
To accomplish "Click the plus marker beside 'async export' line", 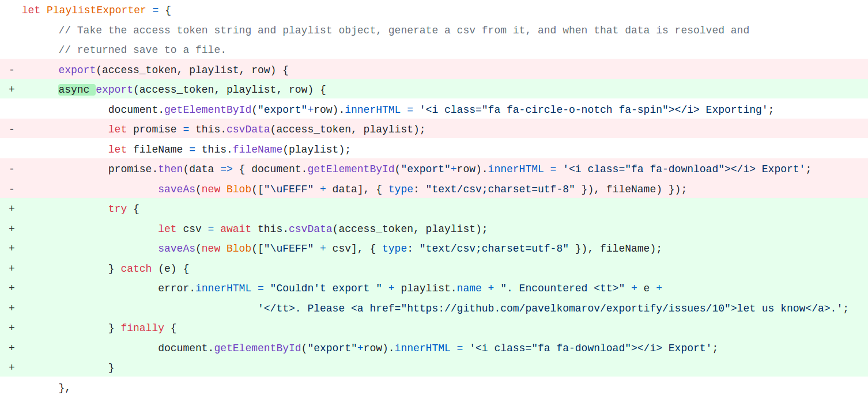I will point(12,89).
